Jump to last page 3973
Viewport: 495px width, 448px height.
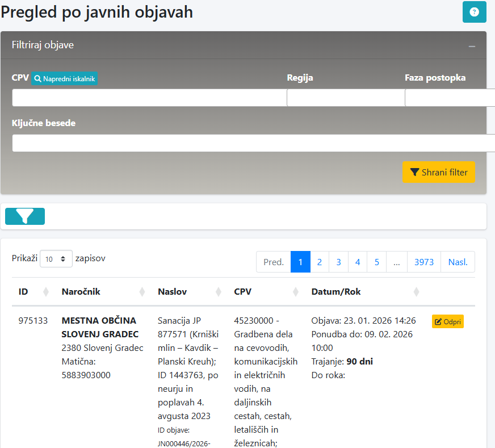424,262
